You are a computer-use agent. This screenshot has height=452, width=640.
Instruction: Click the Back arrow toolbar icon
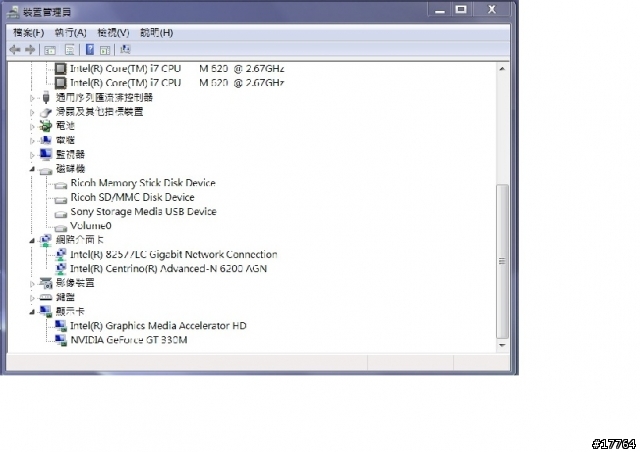click(15, 50)
